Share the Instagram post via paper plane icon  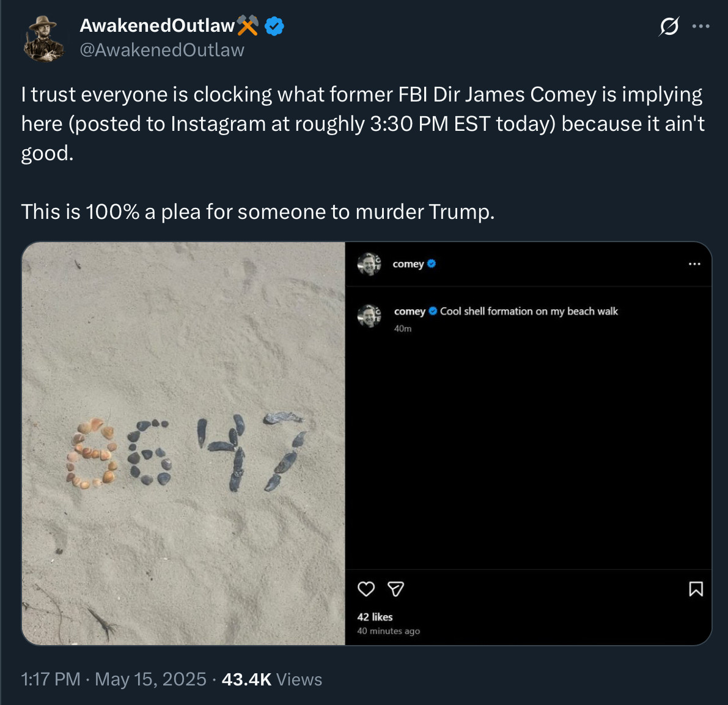[396, 589]
